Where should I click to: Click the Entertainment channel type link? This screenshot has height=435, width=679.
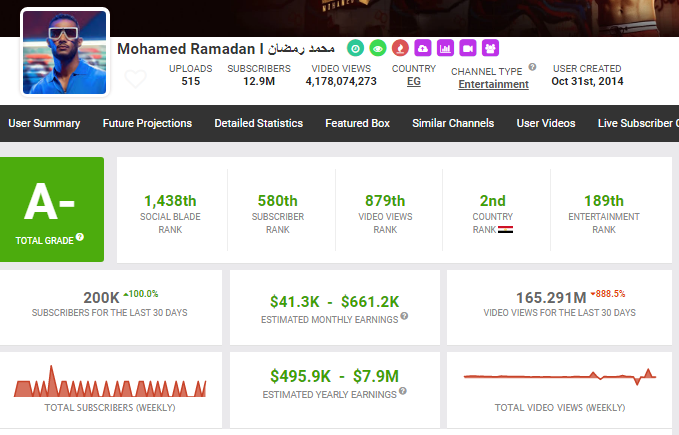pos(494,84)
